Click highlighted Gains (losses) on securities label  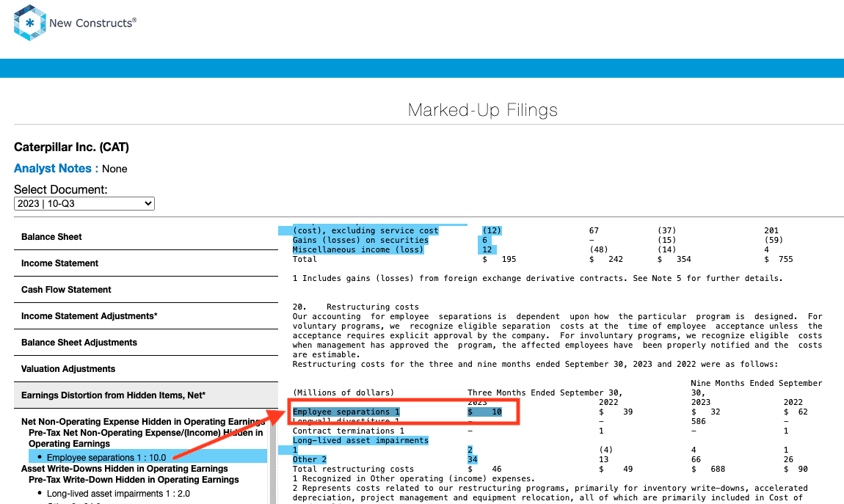click(x=360, y=241)
